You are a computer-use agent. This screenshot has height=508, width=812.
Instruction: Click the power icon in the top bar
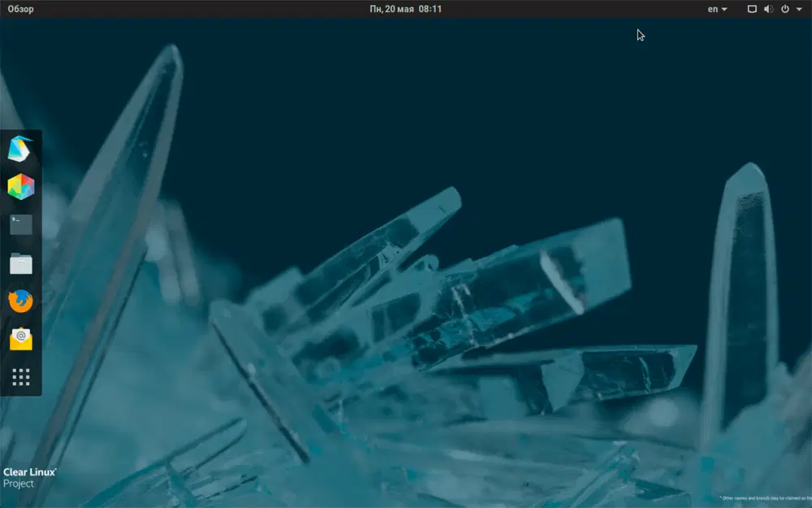pos(785,9)
